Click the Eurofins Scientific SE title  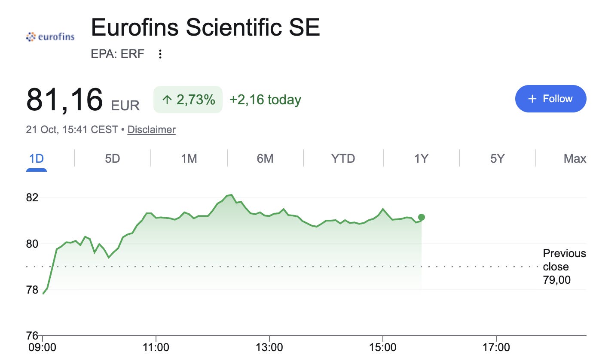pos(206,27)
